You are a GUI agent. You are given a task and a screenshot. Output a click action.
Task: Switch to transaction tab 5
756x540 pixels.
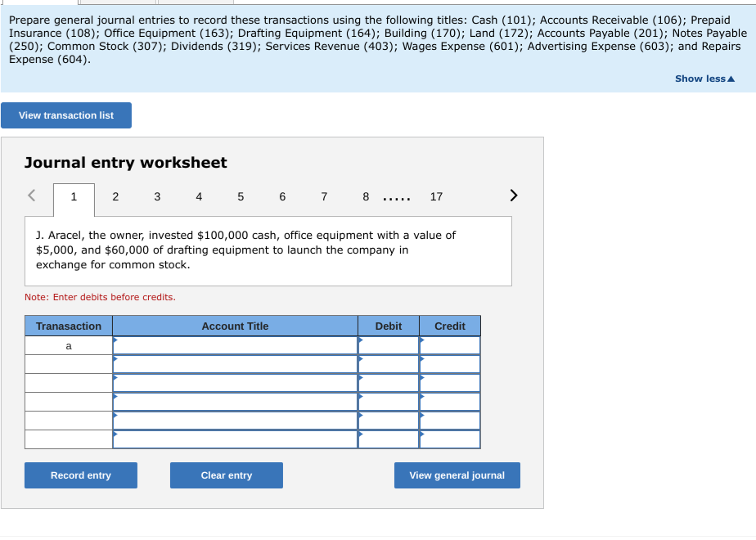point(241,196)
